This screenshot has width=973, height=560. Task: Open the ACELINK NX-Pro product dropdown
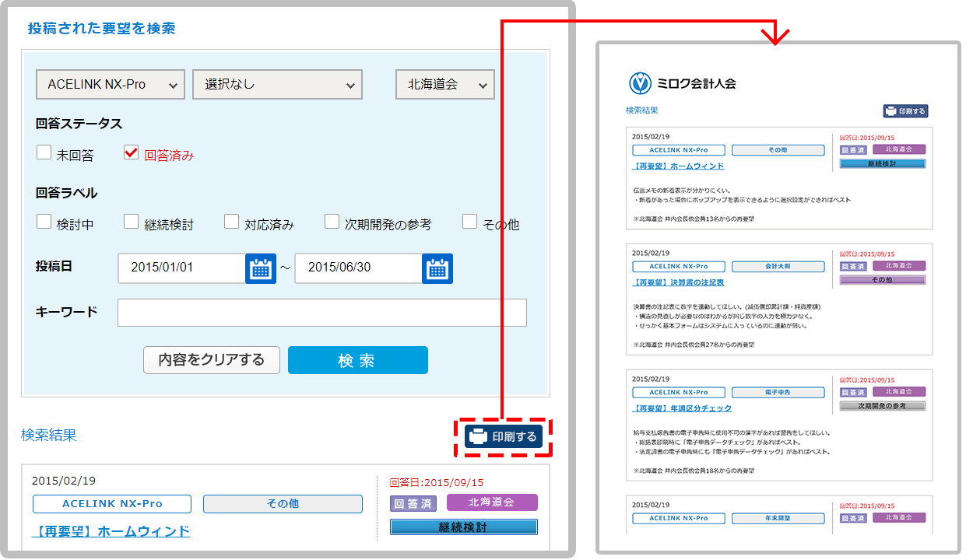click(111, 84)
